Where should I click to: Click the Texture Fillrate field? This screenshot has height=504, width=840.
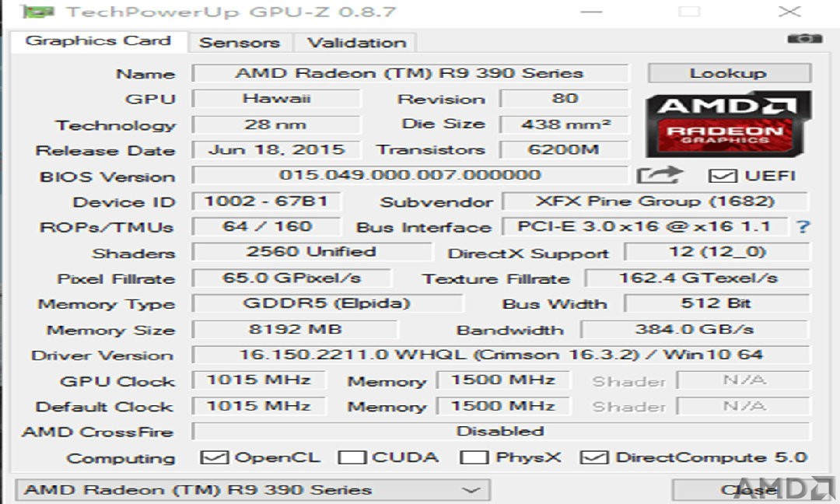pyautogui.click(x=698, y=278)
